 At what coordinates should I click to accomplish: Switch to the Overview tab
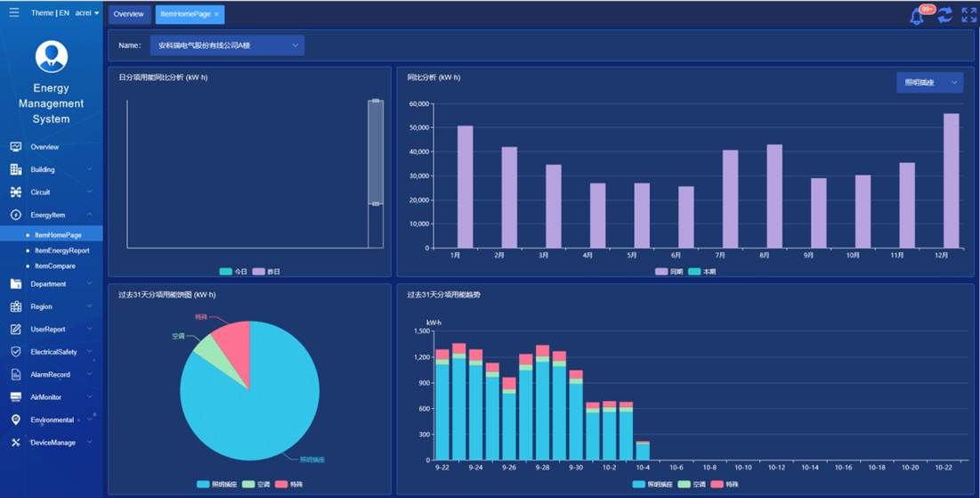pos(129,14)
